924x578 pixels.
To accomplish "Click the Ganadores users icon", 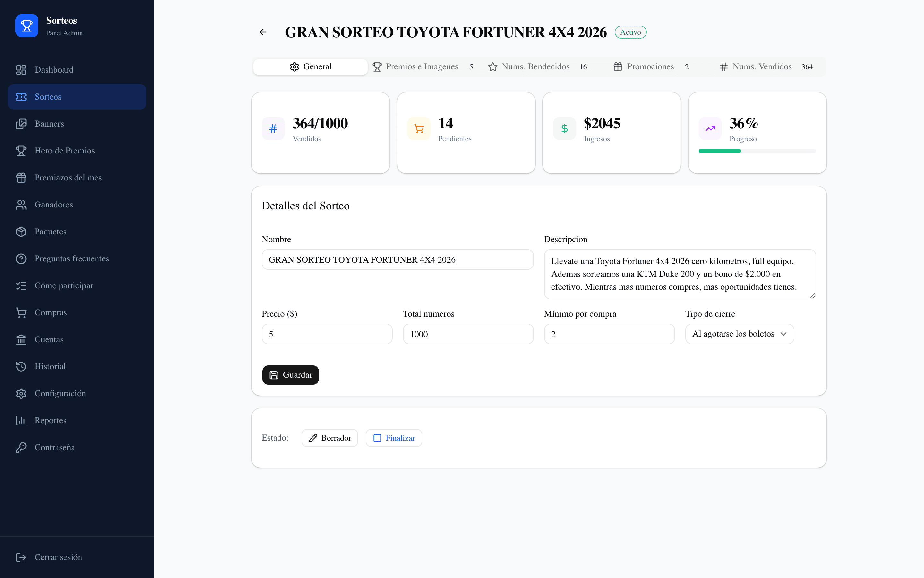I will tap(21, 205).
